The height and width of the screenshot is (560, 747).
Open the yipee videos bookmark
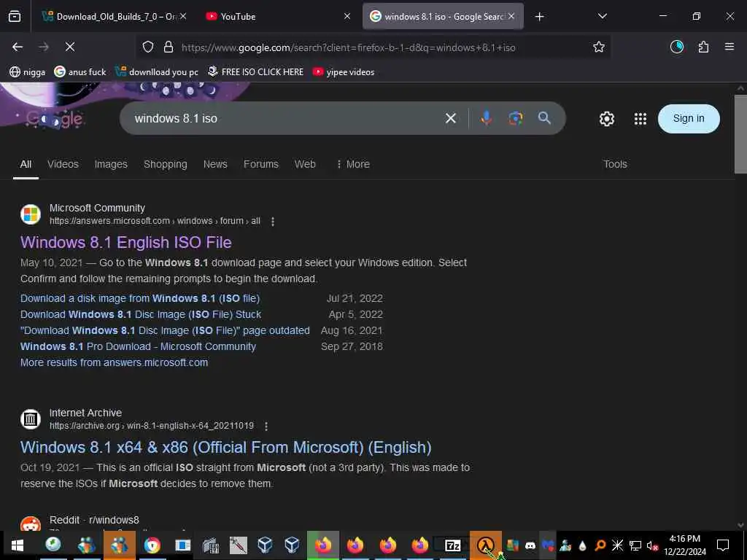point(344,72)
